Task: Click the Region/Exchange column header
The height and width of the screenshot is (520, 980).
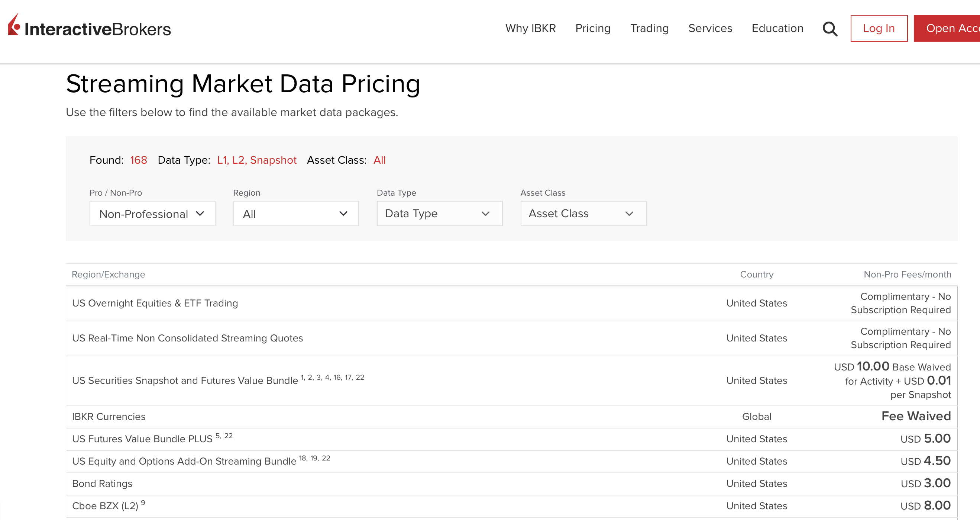Action: pyautogui.click(x=108, y=274)
